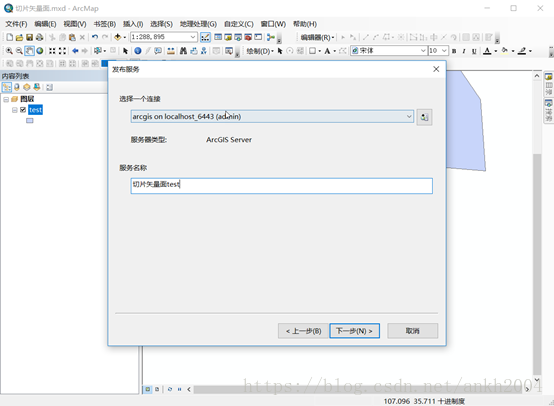Click the 上一步(B) back button
Viewport: 554px width, 406px height.
(303, 331)
